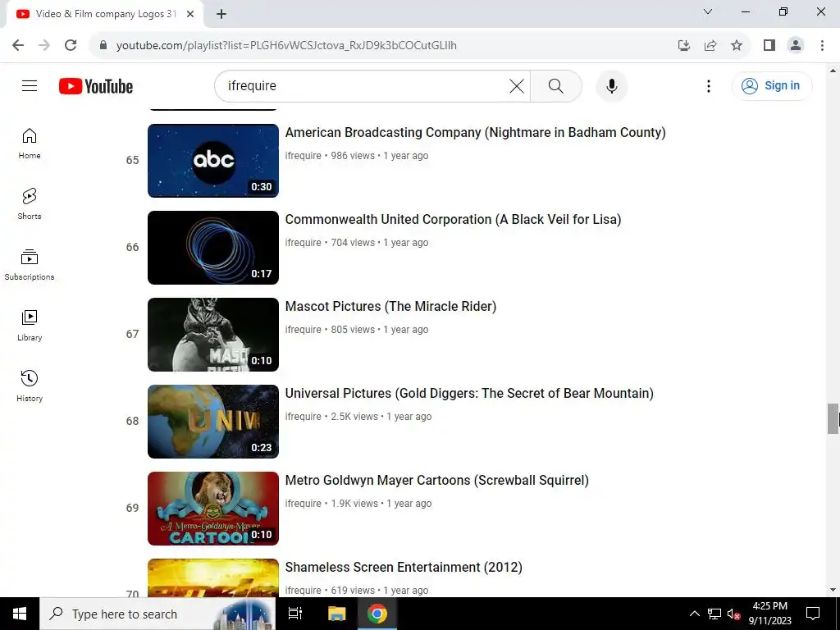The height and width of the screenshot is (630, 840).
Task: Open a new browser tab
Action: (x=221, y=14)
